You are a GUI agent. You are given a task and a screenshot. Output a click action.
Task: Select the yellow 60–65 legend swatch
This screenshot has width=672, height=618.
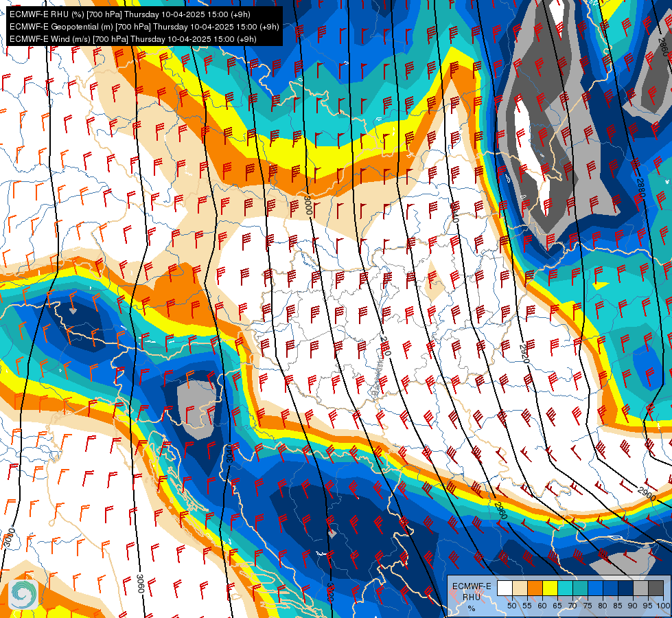[551, 588]
